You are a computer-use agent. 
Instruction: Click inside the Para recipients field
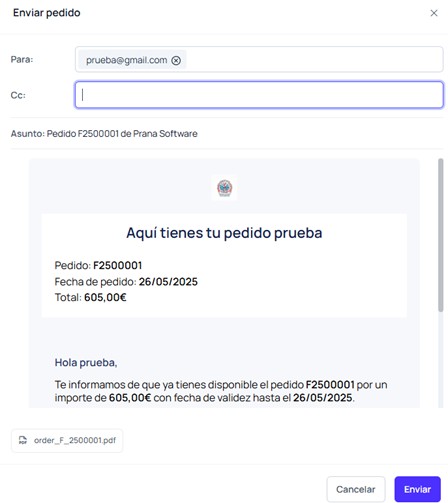[x=259, y=59]
